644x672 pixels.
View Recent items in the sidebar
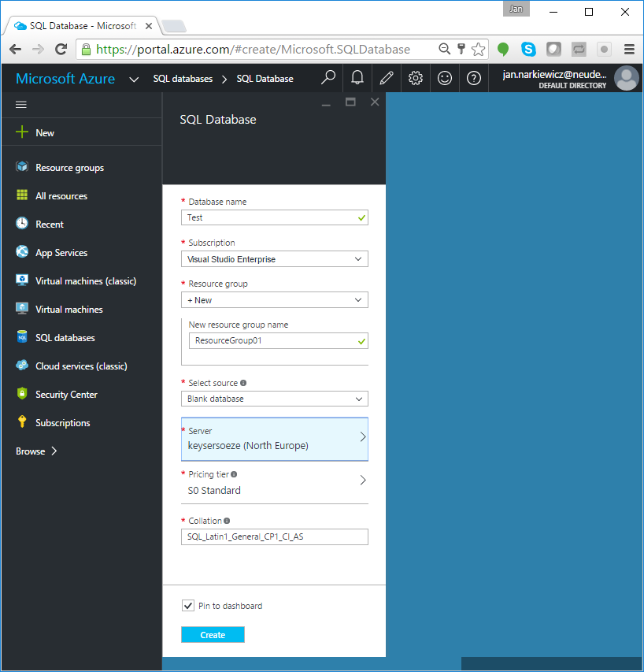click(51, 224)
